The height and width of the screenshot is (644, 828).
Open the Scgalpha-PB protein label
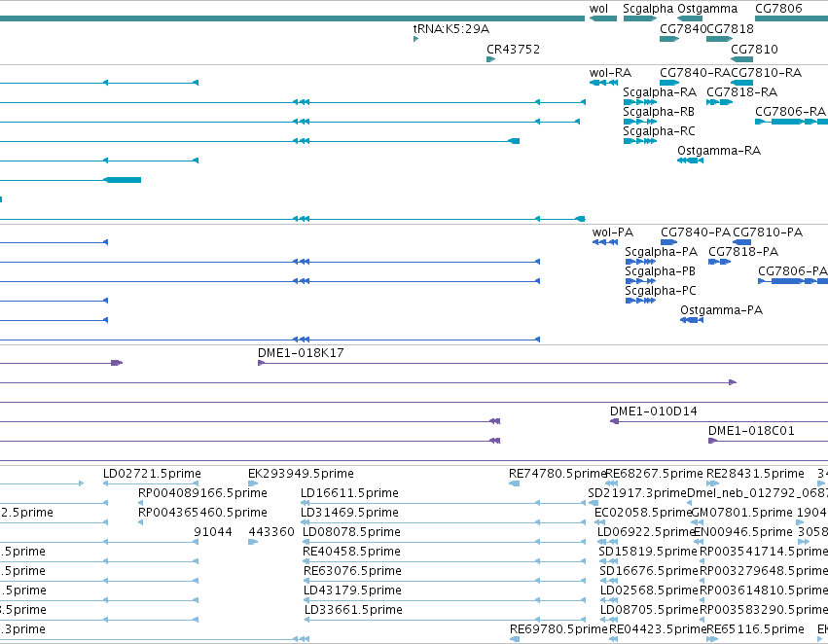point(660,271)
